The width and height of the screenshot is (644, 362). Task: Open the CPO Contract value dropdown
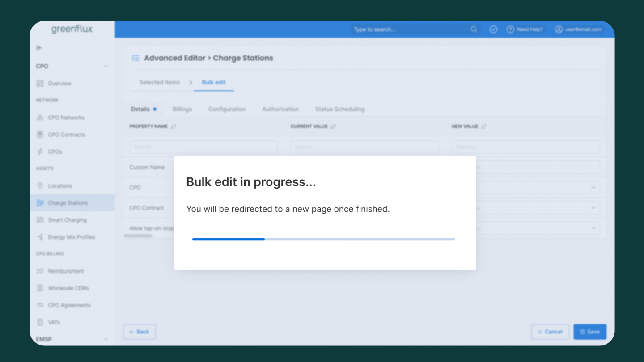pos(593,208)
